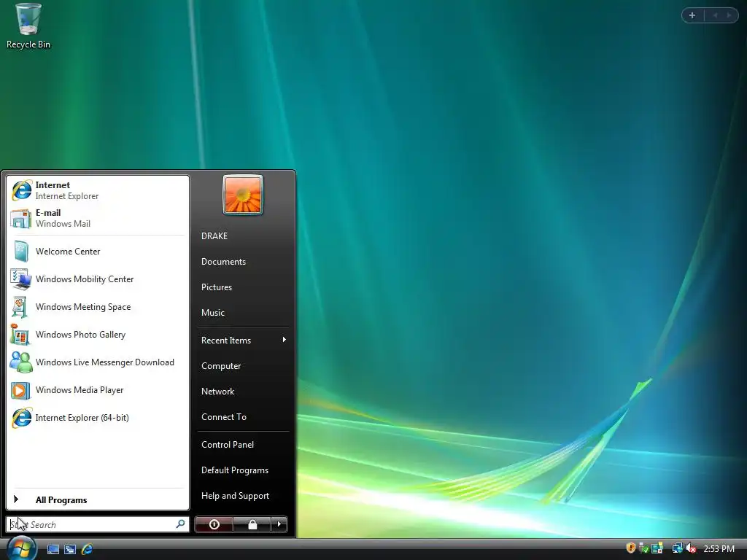Open Internet Explorer (64-bit)
Image resolution: width=747 pixels, height=560 pixels.
point(98,418)
